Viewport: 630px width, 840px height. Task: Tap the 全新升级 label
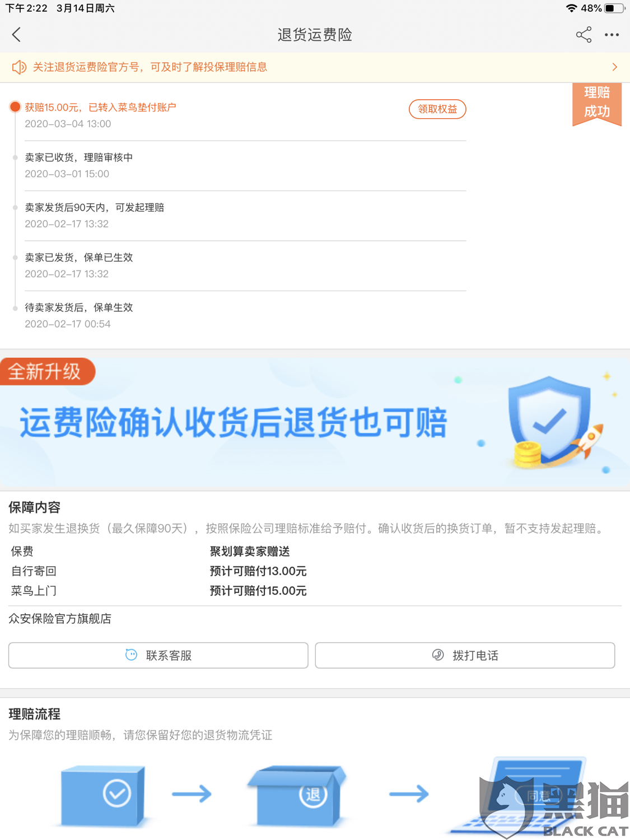47,372
